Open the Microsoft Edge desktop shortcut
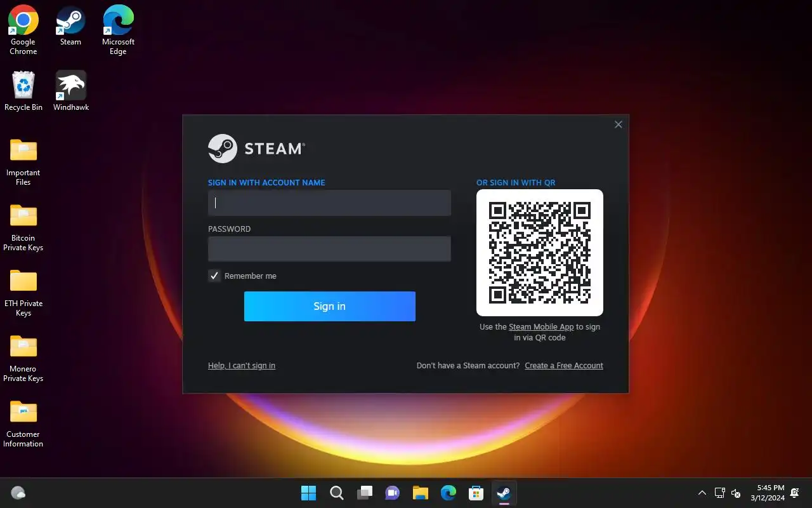This screenshot has width=812, height=508. 118,30
